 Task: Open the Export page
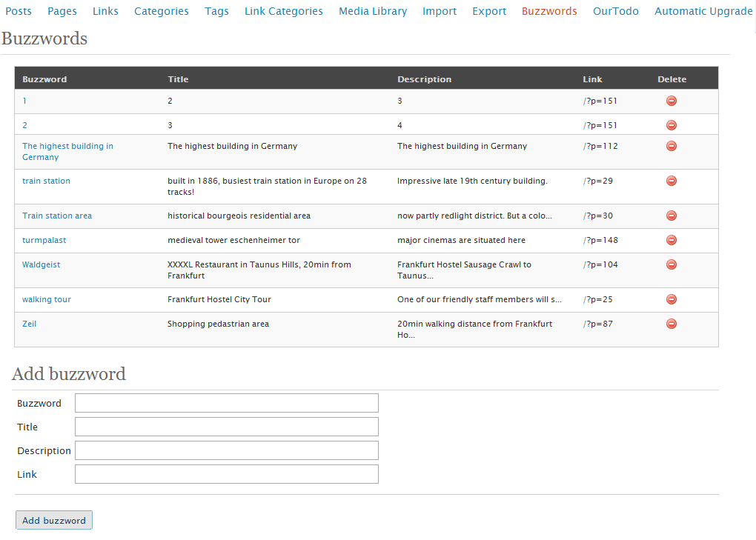coord(489,11)
